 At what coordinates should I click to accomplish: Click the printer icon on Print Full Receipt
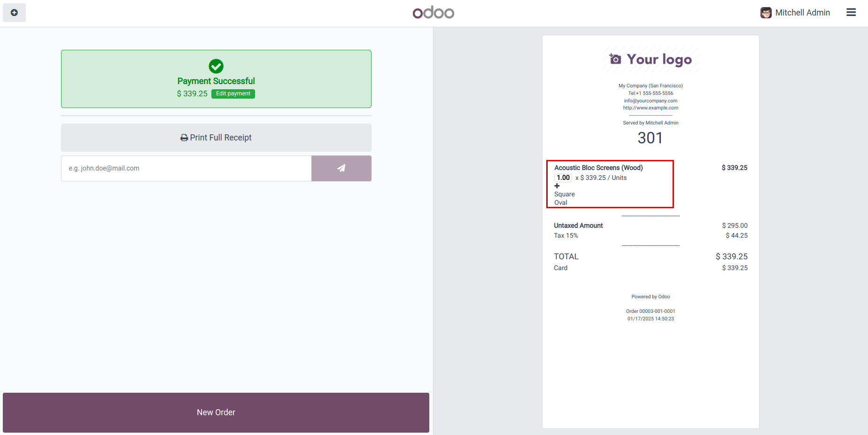pyautogui.click(x=184, y=138)
